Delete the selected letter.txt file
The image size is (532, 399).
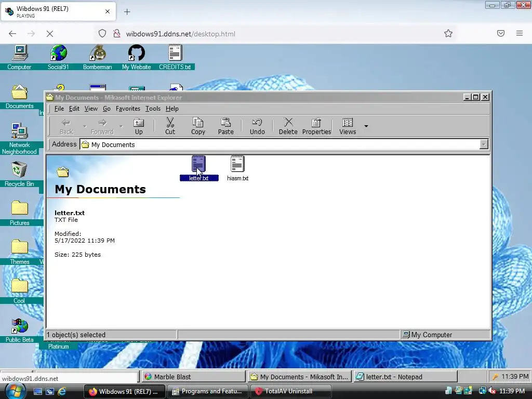tap(288, 126)
